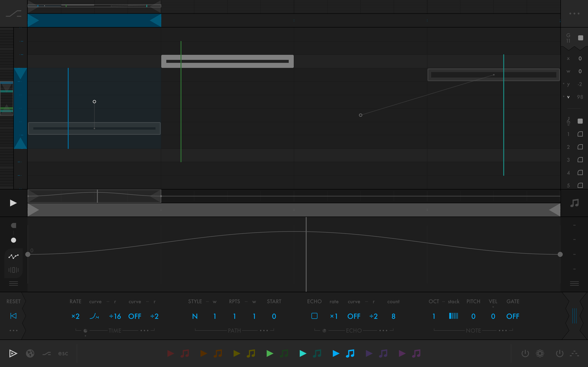Screen dimensions: 588x367
Task: Select the green play arrow pattern tab
Action: pyautogui.click(x=270, y=353)
